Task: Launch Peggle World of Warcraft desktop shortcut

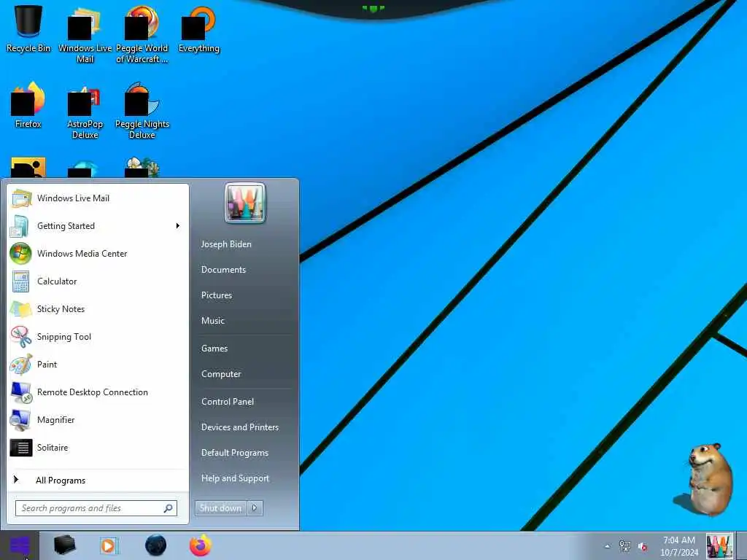Action: tap(142, 34)
